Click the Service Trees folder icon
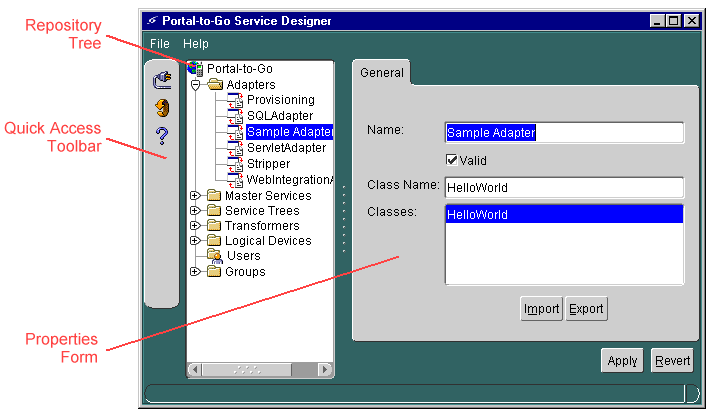Image resolution: width=708 pixels, height=410 pixels. (214, 210)
